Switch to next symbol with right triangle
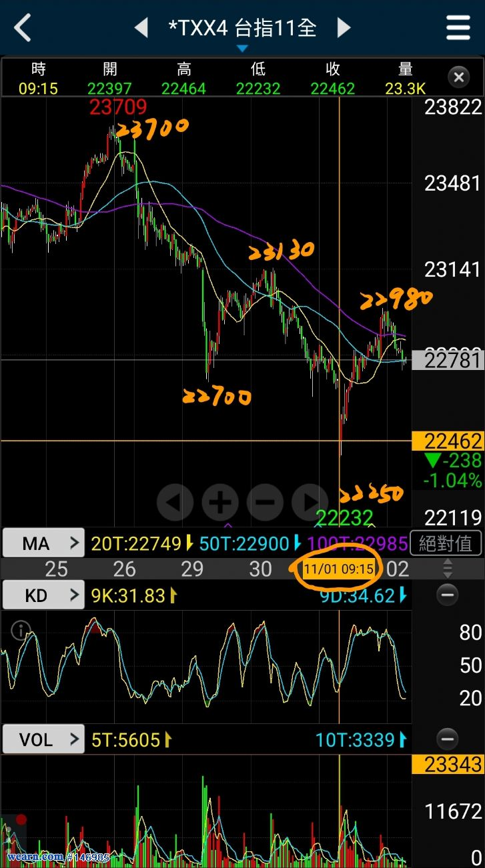 (344, 28)
